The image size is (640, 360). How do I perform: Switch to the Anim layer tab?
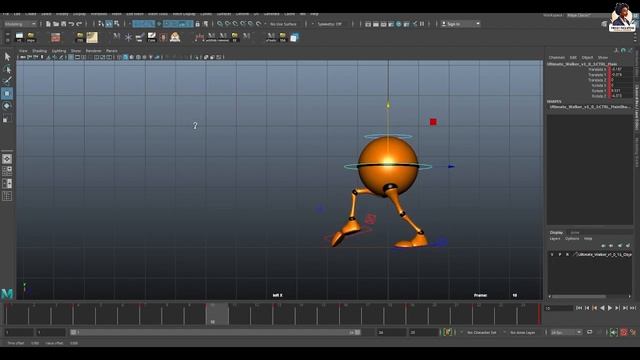click(x=575, y=233)
